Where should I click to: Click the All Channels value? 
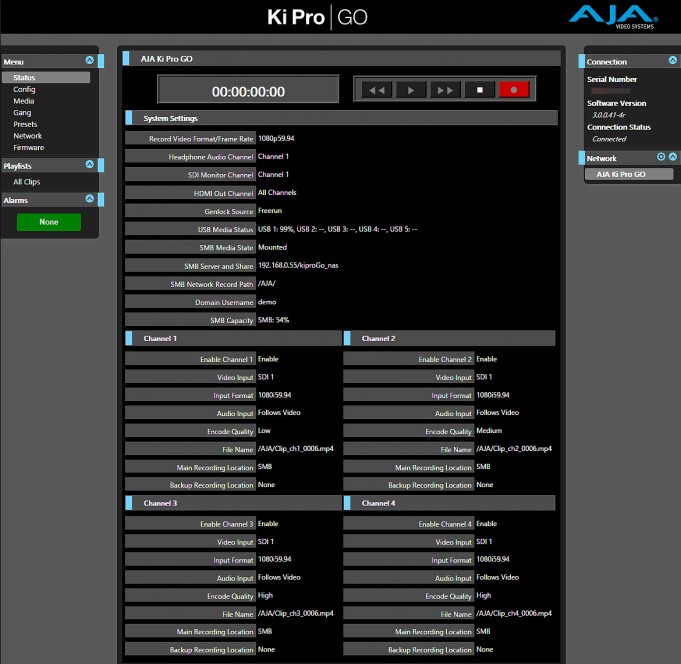[x=277, y=192]
